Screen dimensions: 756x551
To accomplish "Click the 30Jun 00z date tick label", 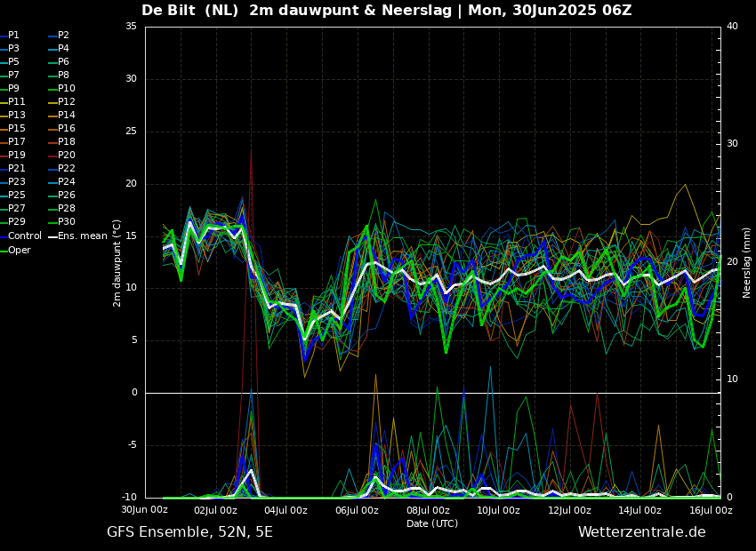I will (145, 509).
